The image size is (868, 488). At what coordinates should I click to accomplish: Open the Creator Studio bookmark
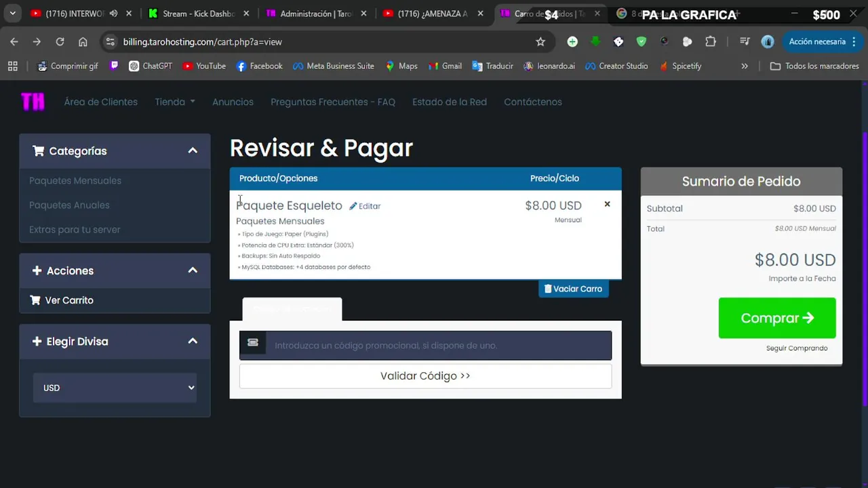pos(616,66)
